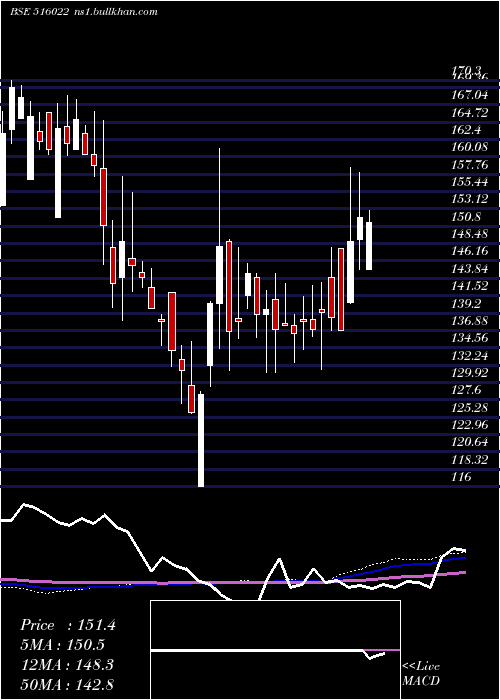Click the 139.2 price axis label
Image resolution: width=500 pixels, height=700 pixels.
[x=467, y=303]
